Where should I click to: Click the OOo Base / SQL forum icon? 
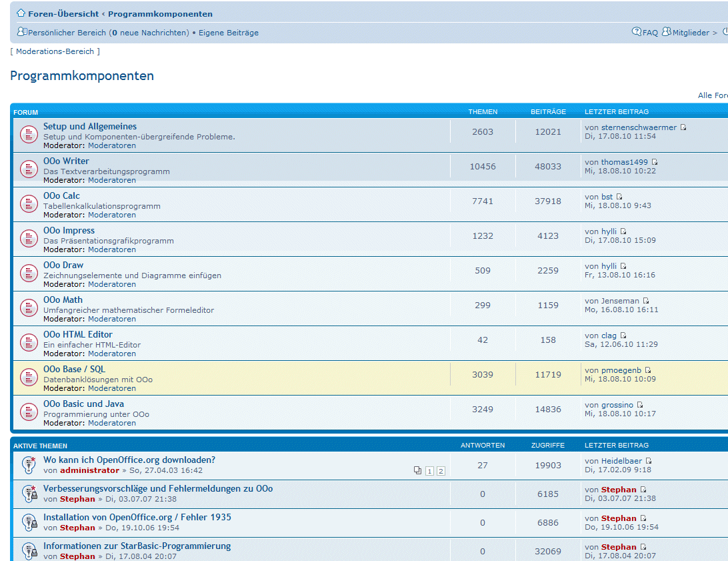click(x=29, y=378)
